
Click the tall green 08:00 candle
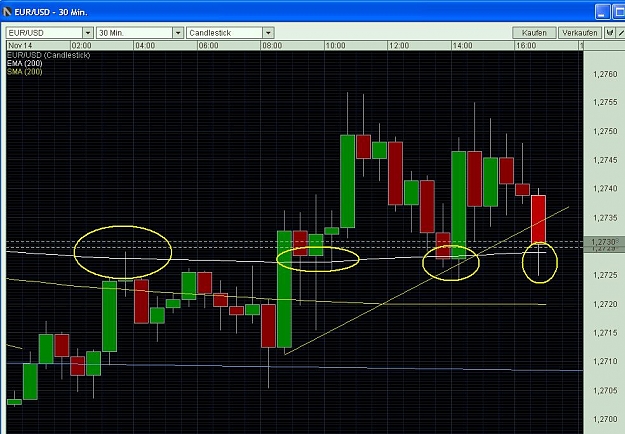[x=284, y=289]
